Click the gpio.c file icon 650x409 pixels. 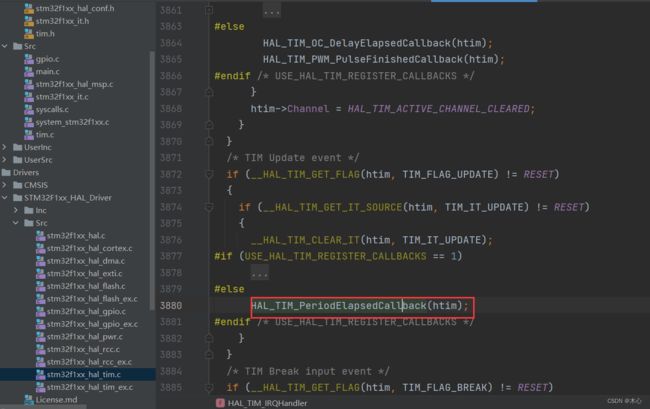(29, 59)
